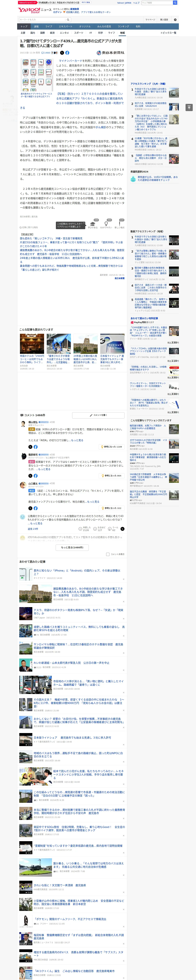Open ヘルプ link in header
Viewport: 196px width, 980px height.
[136, 3]
